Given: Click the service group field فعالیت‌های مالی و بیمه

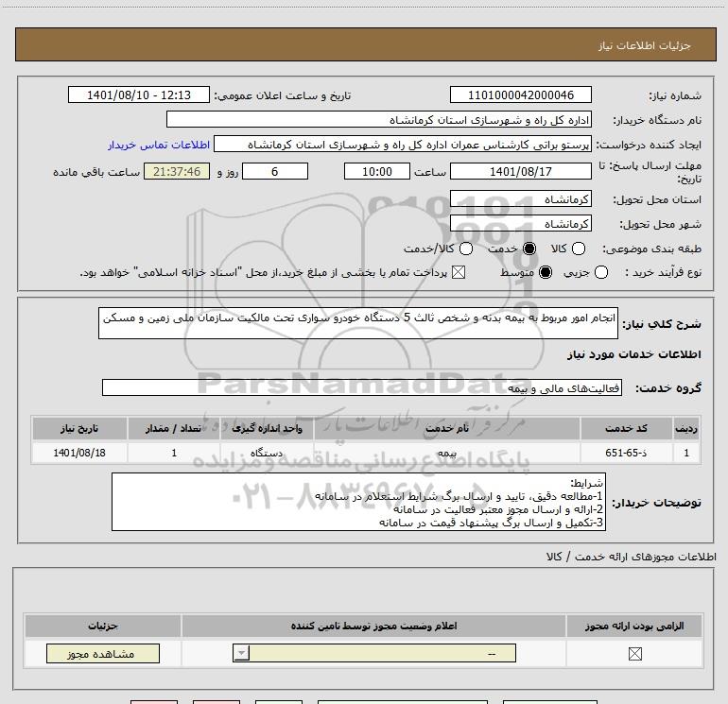Looking at the screenshot, I should click(x=362, y=387).
